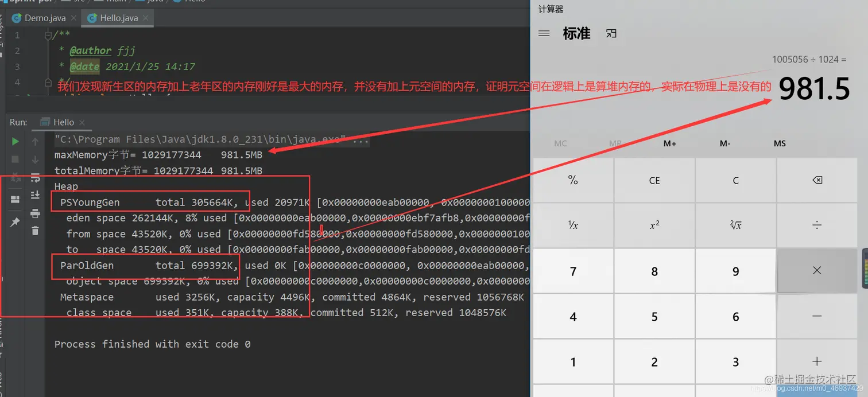Click the x squared key
868x397 pixels.
click(654, 225)
